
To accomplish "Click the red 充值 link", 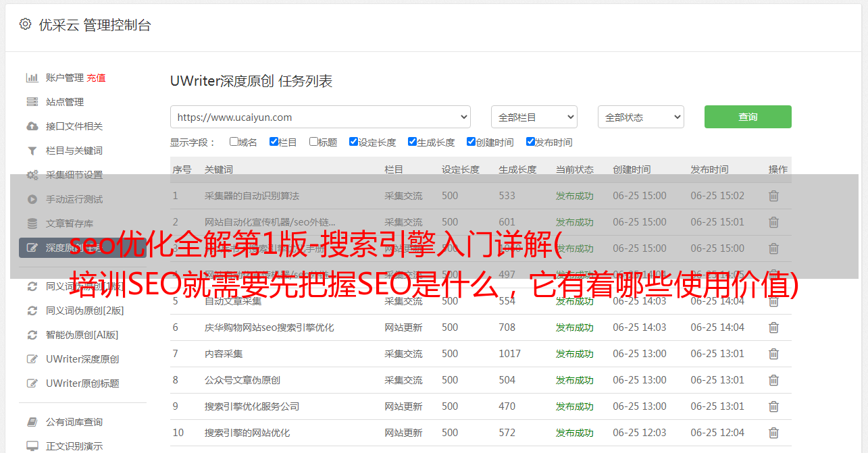I will (x=96, y=78).
